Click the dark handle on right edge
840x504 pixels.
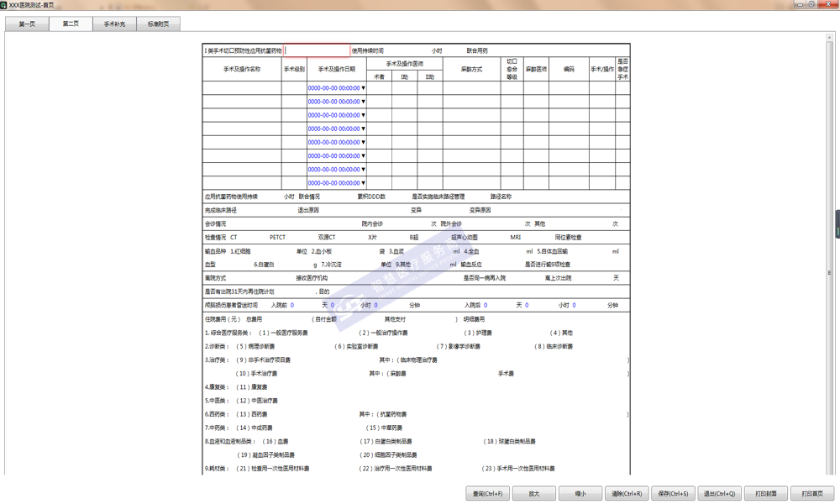pyautogui.click(x=837, y=223)
